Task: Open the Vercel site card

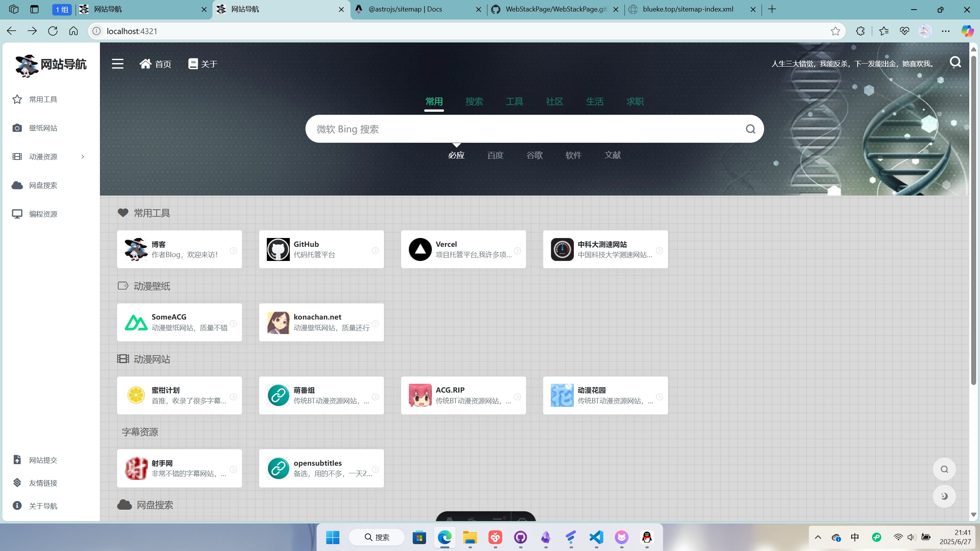Action: [463, 249]
